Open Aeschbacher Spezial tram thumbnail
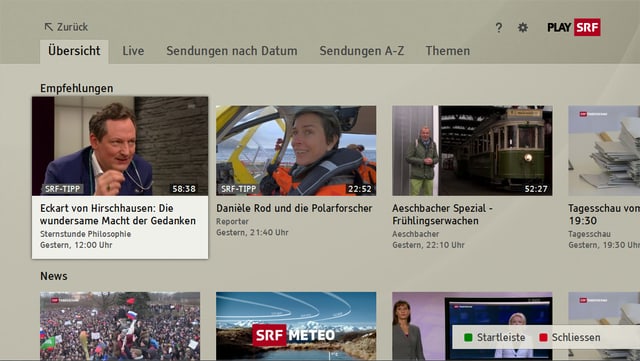Image resolution: width=640 pixels, height=361 pixels. click(x=472, y=151)
